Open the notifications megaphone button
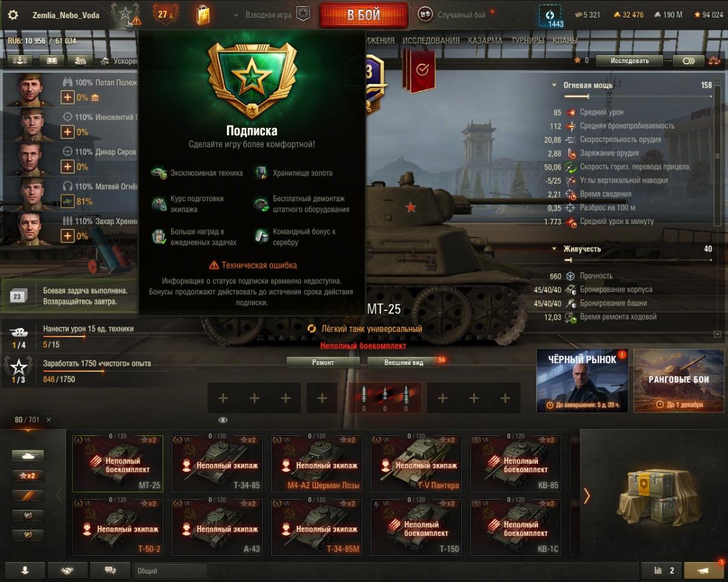This screenshot has height=582, width=728. click(704, 570)
